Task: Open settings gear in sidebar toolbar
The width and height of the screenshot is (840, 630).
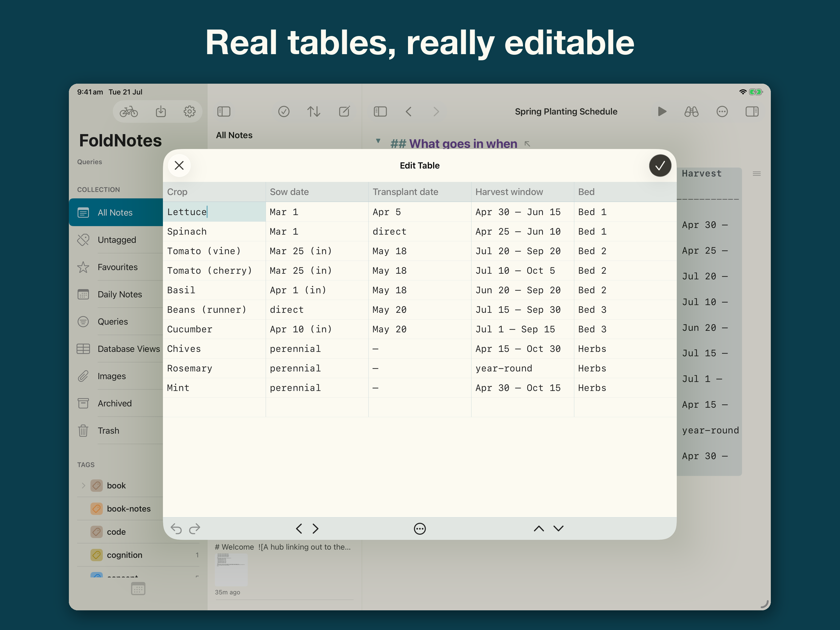Action: coord(189,112)
